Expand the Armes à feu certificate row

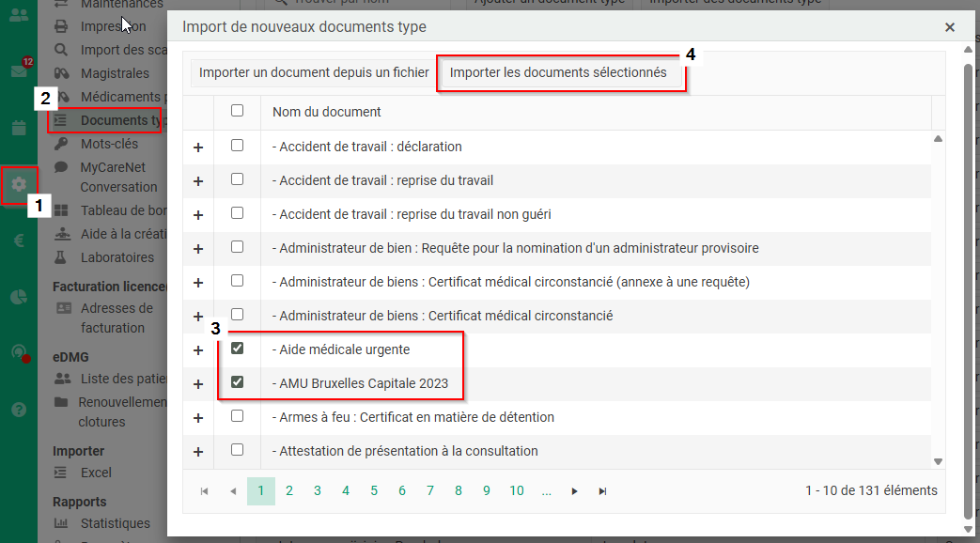coord(198,418)
